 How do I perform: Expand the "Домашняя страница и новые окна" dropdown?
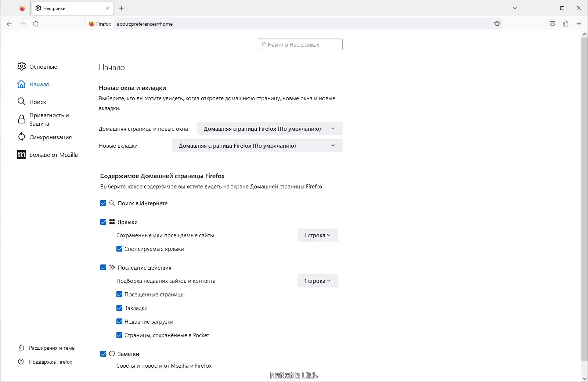tap(270, 129)
